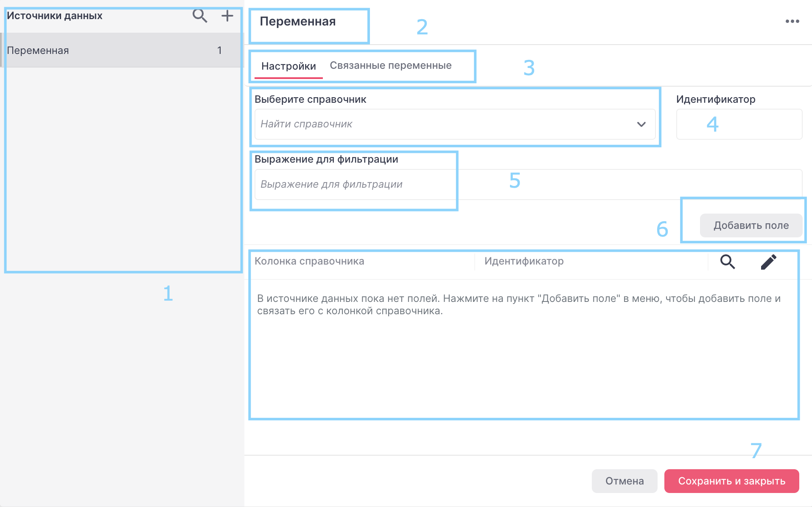
Task: Click the pencil edit icon in the table header
Action: (x=768, y=262)
